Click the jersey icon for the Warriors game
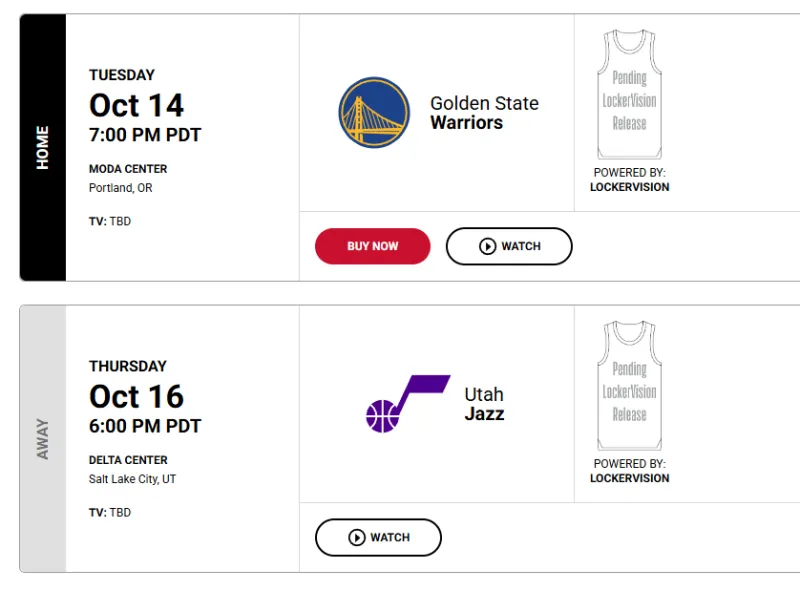Image resolution: width=800 pixels, height=591 pixels. click(x=629, y=96)
